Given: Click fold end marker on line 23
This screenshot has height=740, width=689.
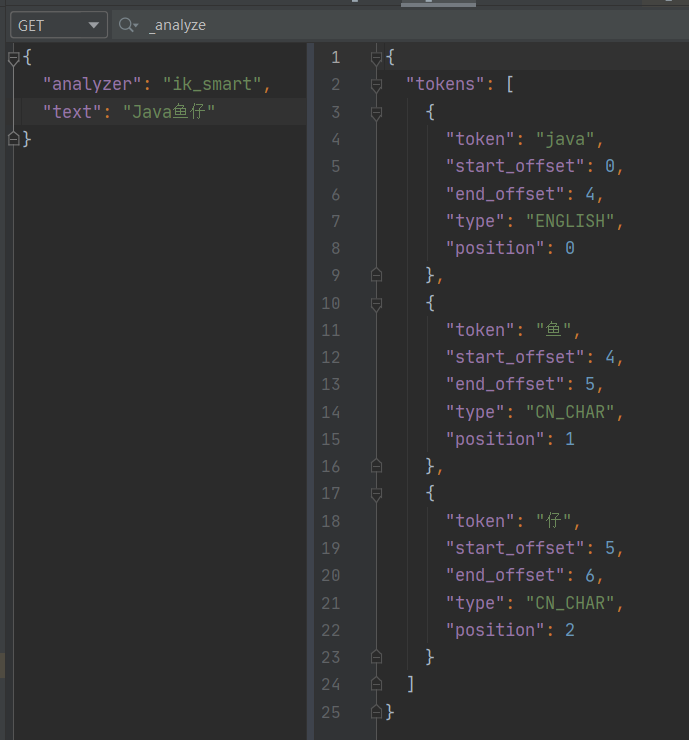Looking at the screenshot, I should click(376, 656).
